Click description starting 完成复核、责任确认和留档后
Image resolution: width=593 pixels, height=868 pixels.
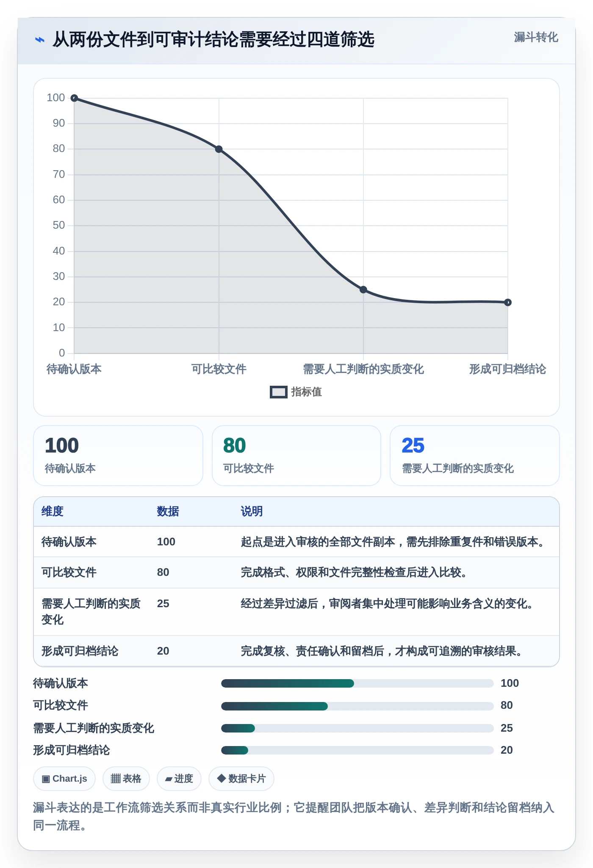click(383, 651)
